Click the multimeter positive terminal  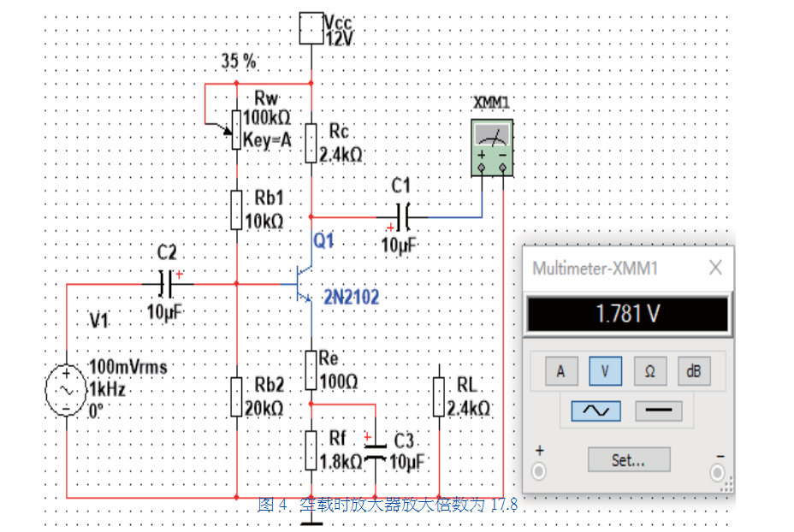(x=538, y=471)
